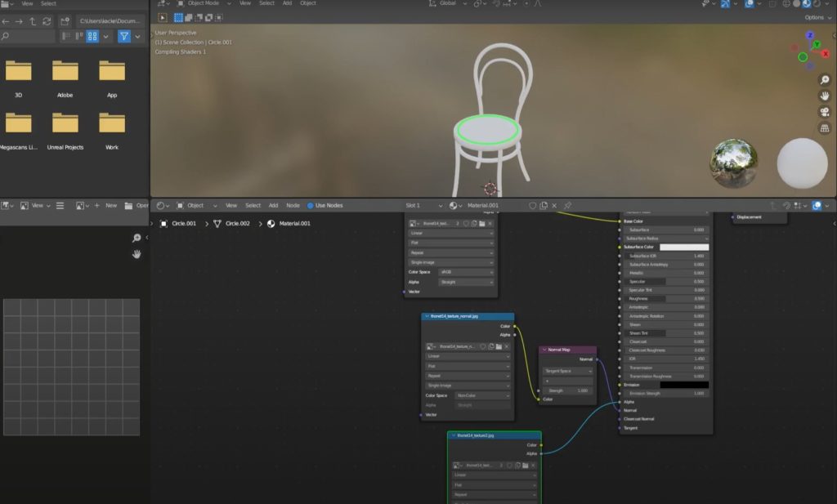Screen dimensions: 837x504
Task: Open the Add menu in 3D viewport header
Action: pyautogui.click(x=287, y=3)
